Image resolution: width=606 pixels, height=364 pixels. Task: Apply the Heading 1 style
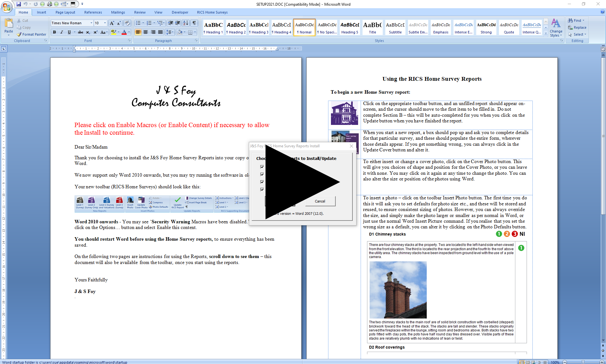(213, 27)
